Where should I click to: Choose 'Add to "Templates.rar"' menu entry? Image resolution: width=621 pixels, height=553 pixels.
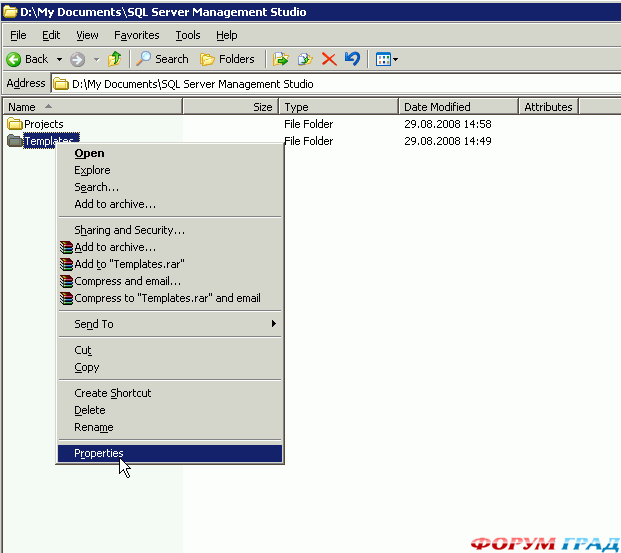129,264
